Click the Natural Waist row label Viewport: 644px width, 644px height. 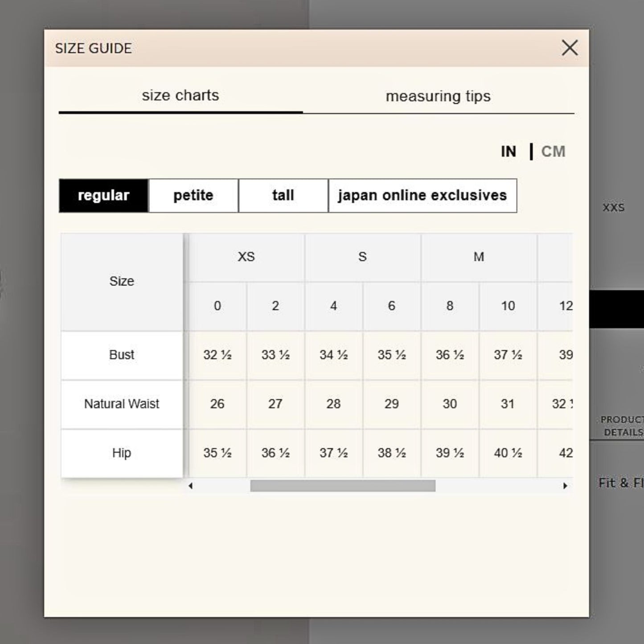[122, 404]
